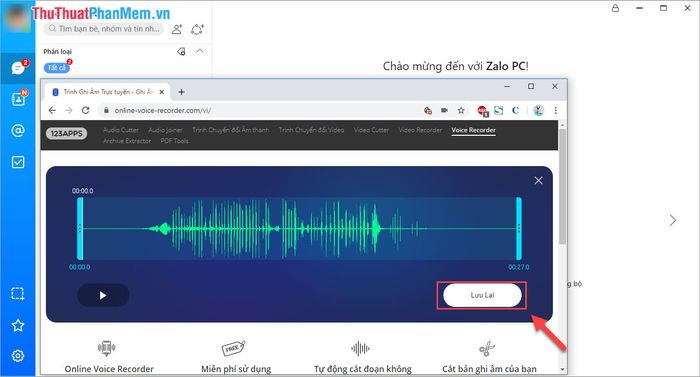The image size is (700, 377).
Task: Click Zalo search friends field
Action: pyautogui.click(x=104, y=29)
